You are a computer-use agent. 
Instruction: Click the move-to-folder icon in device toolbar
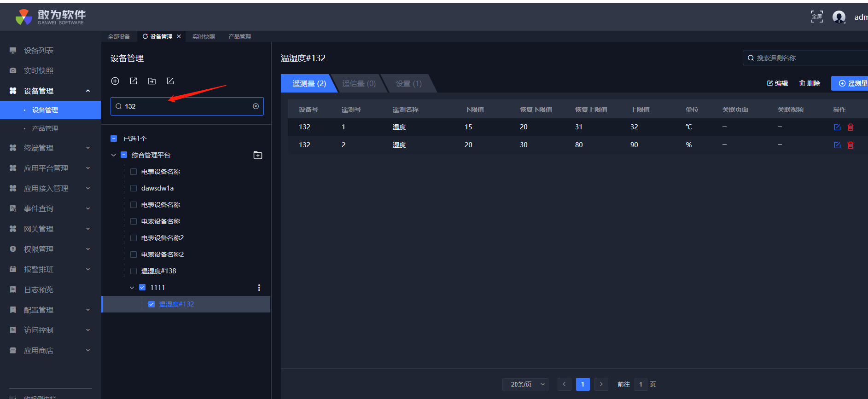(x=151, y=81)
